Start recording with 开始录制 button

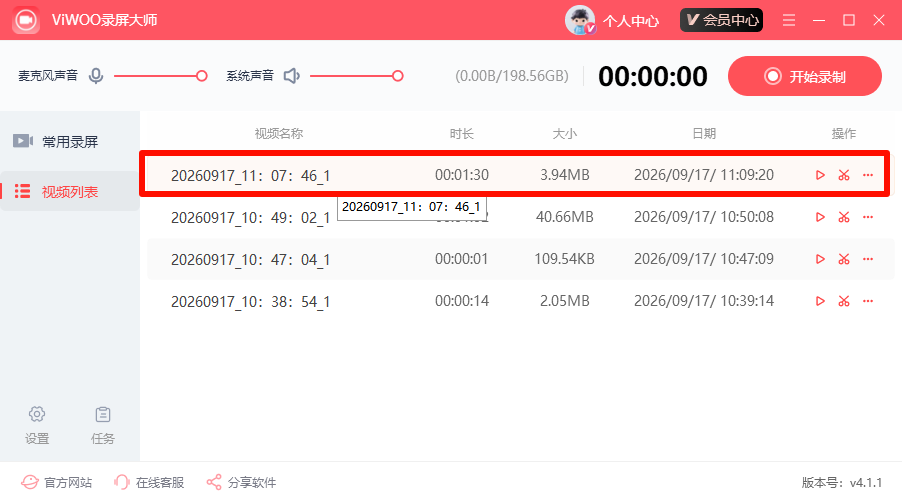pyautogui.click(x=805, y=76)
